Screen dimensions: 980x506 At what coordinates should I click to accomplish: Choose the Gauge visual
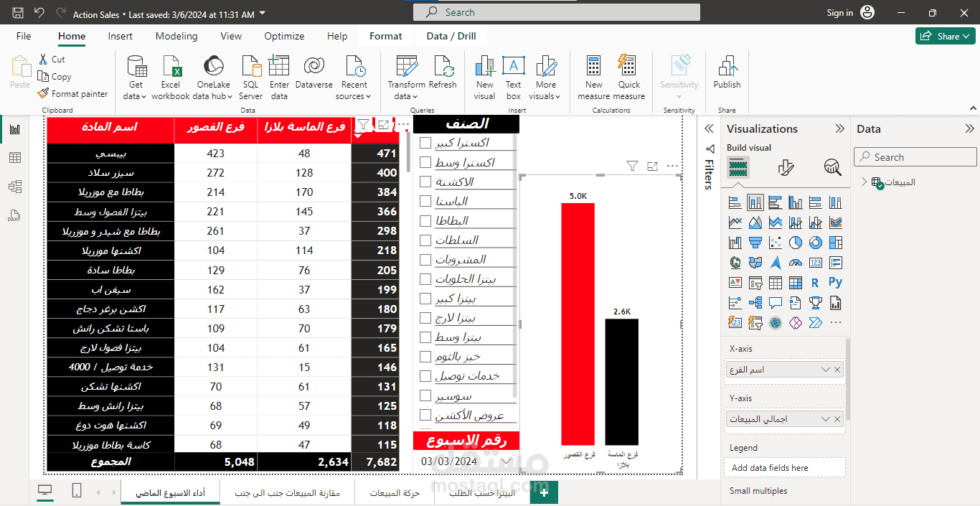pyautogui.click(x=795, y=263)
